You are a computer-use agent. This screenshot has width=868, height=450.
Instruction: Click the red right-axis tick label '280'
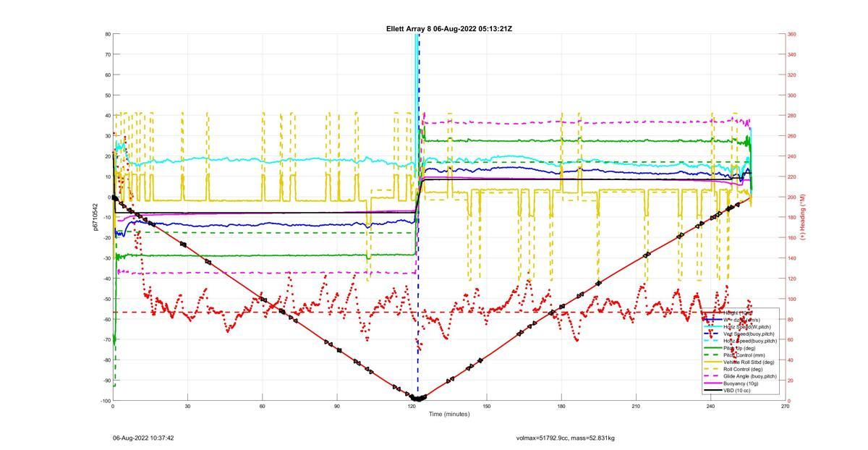point(792,116)
